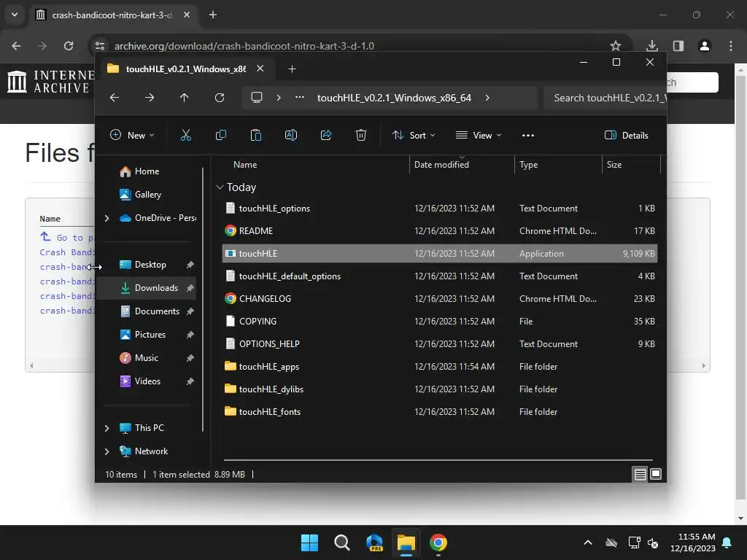Viewport: 747px width, 560px height.
Task: Click the Share icon in toolbar
Action: pyautogui.click(x=326, y=135)
